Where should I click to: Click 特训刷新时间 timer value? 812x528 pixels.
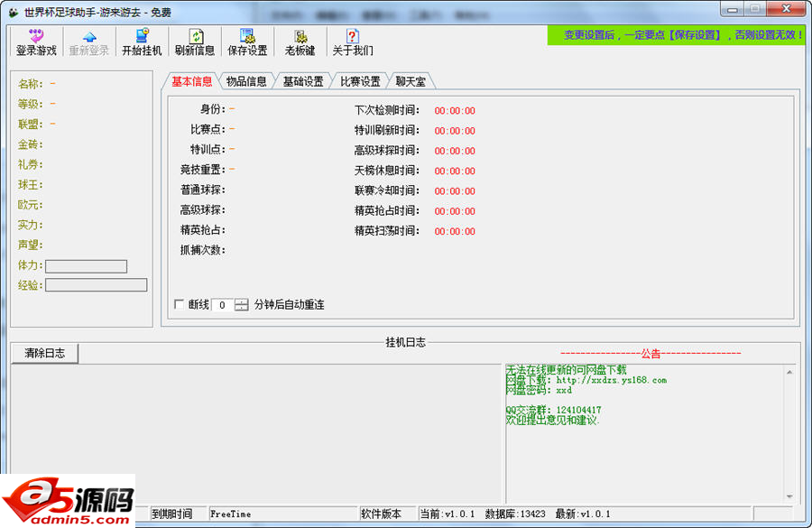tap(455, 131)
